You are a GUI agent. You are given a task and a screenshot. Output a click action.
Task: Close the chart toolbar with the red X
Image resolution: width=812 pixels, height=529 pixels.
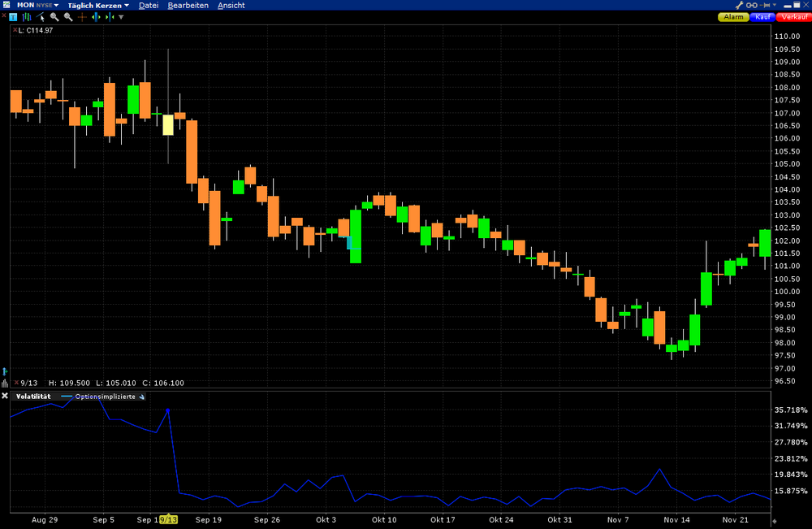click(3, 16)
